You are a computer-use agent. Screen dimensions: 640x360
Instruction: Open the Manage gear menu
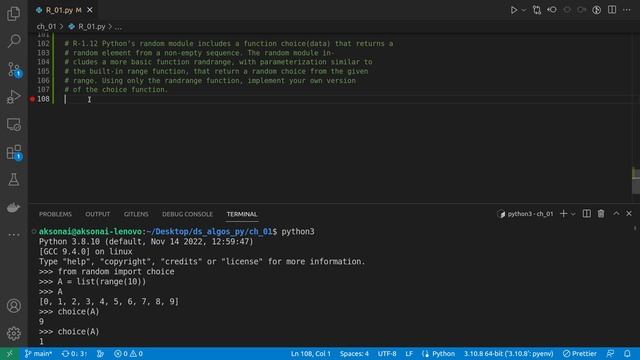coord(13,333)
